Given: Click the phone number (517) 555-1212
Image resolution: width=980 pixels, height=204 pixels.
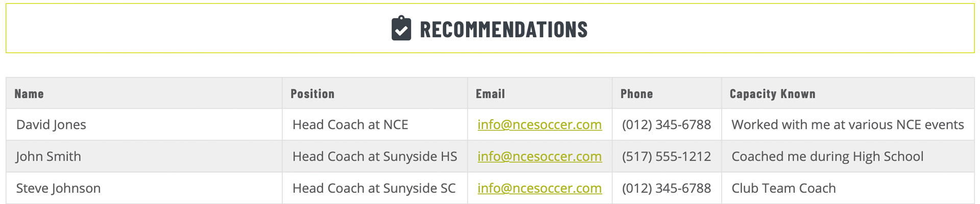Looking at the screenshot, I should point(666,156).
